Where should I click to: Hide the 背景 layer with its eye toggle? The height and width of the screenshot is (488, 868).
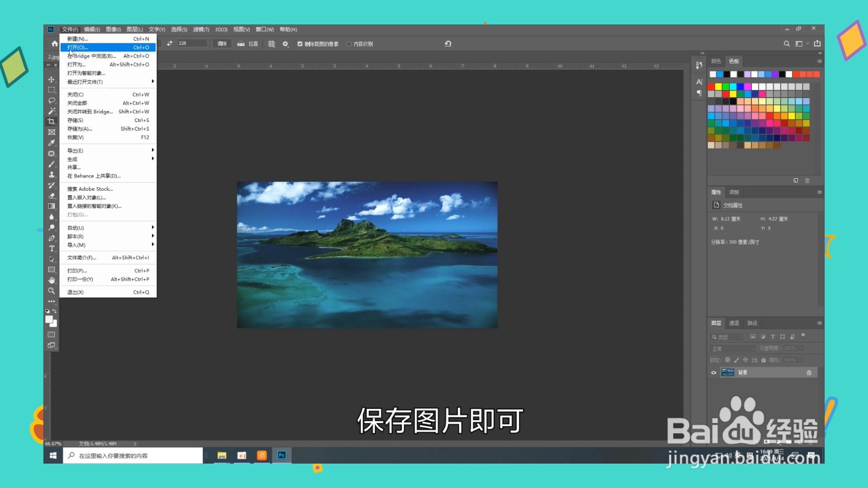pos(713,372)
